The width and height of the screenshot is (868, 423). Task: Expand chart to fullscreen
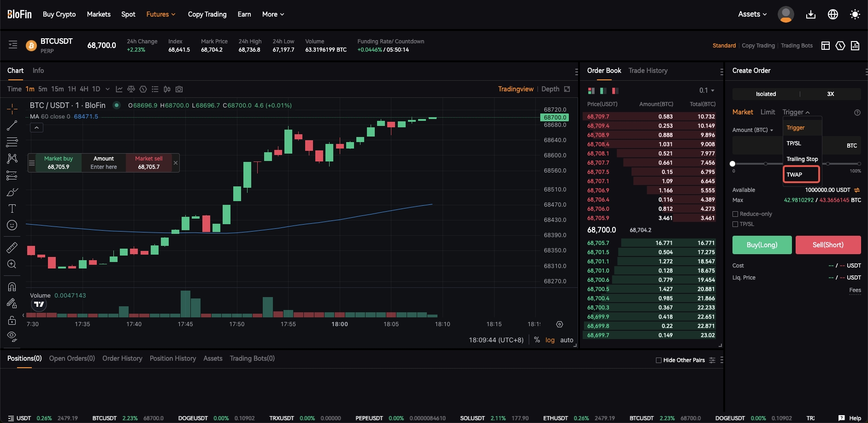point(567,89)
